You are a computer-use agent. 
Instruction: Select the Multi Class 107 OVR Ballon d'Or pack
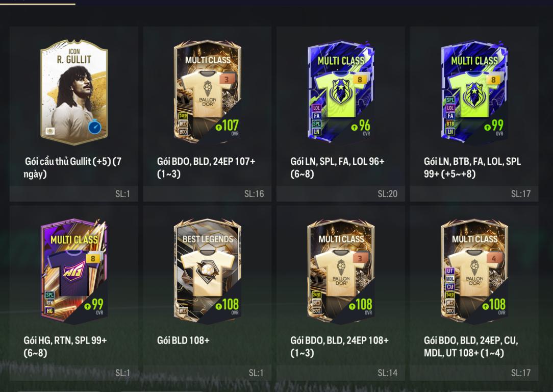pyautogui.click(x=207, y=92)
